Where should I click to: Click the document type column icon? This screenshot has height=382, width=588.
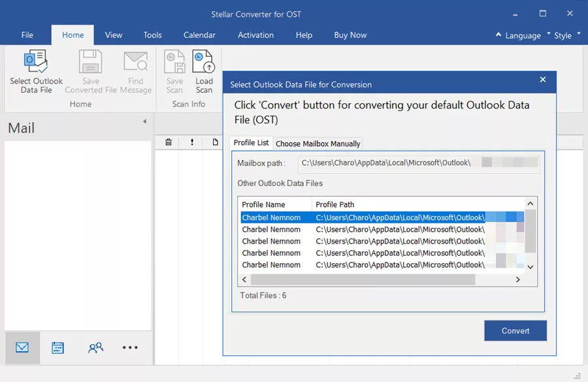[x=215, y=142]
